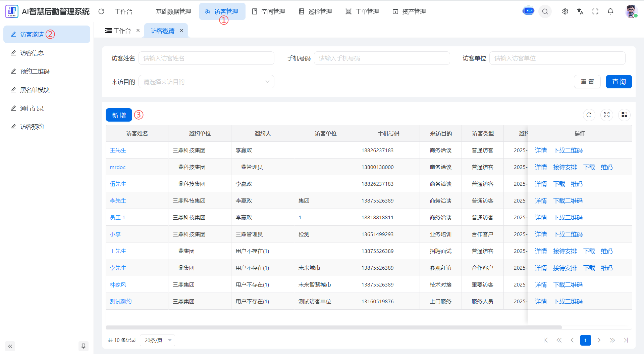This screenshot has height=354, width=644.
Task: Pin the sidebar using the pin icon
Action: (83, 346)
